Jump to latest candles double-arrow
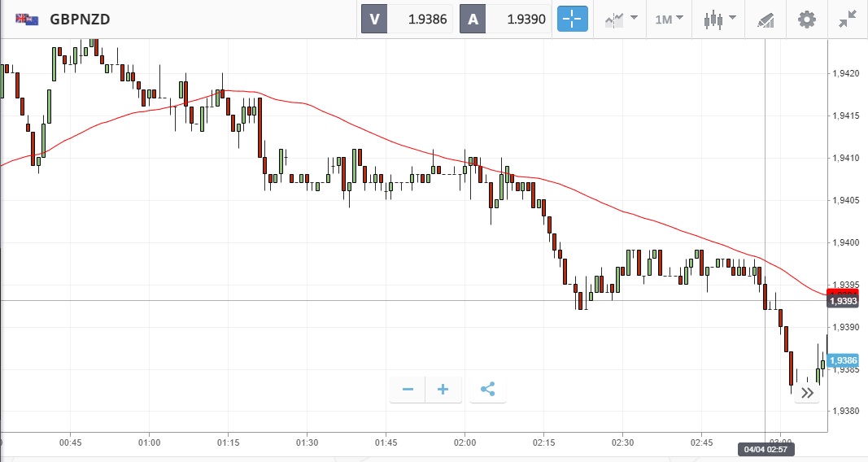Viewport: 868px width, 462px height. 807,394
